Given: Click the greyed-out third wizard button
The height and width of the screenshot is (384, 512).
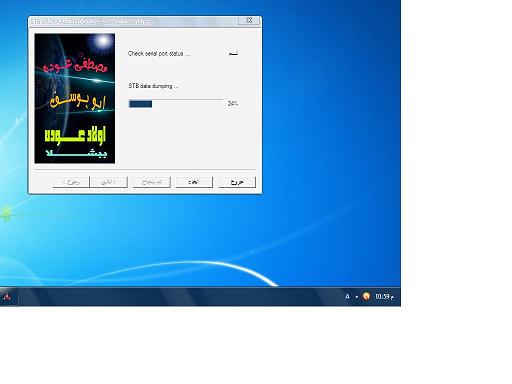Looking at the screenshot, I should click(152, 182).
